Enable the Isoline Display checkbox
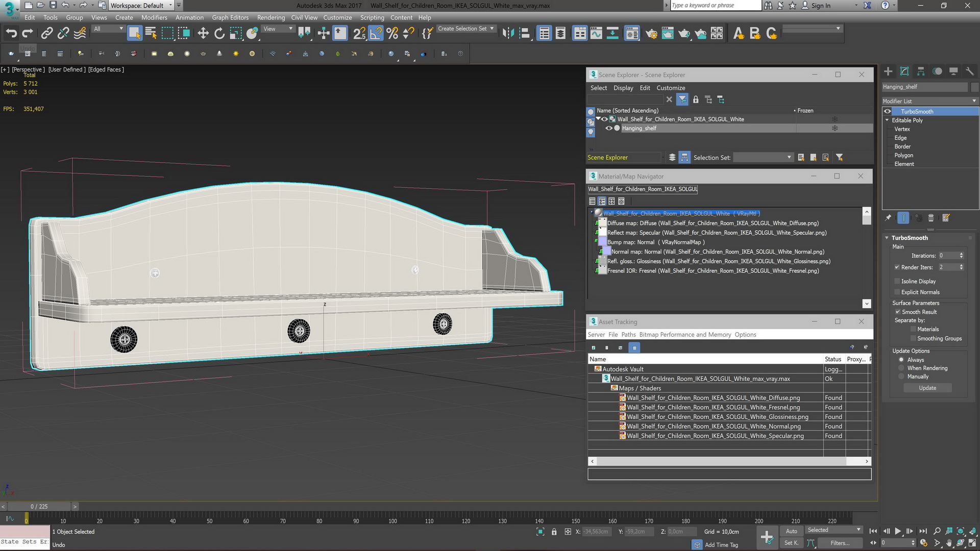This screenshot has width=980, height=551. (897, 281)
